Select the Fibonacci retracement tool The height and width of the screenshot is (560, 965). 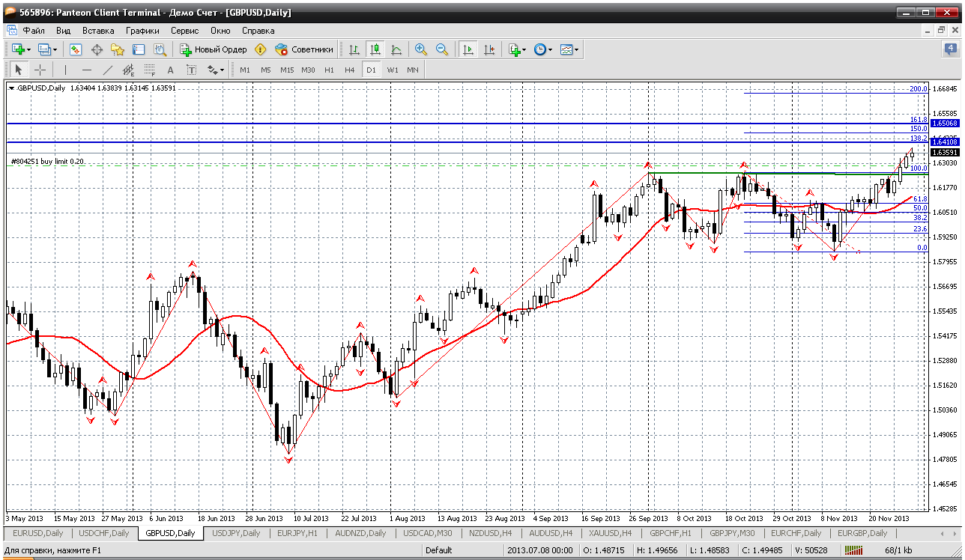pos(149,70)
